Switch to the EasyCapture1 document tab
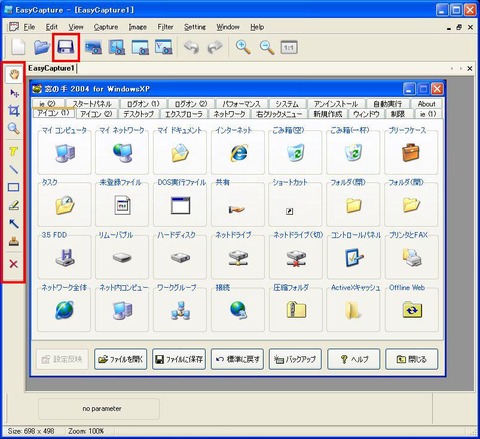Image resolution: width=480 pixels, height=439 pixels. [x=51, y=68]
